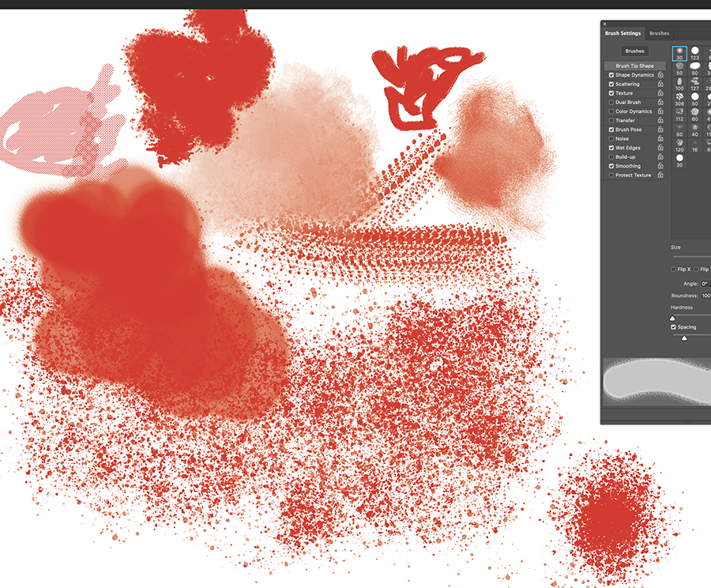Click the Roundness input field
Screen dimensions: 711x588
click(705, 296)
